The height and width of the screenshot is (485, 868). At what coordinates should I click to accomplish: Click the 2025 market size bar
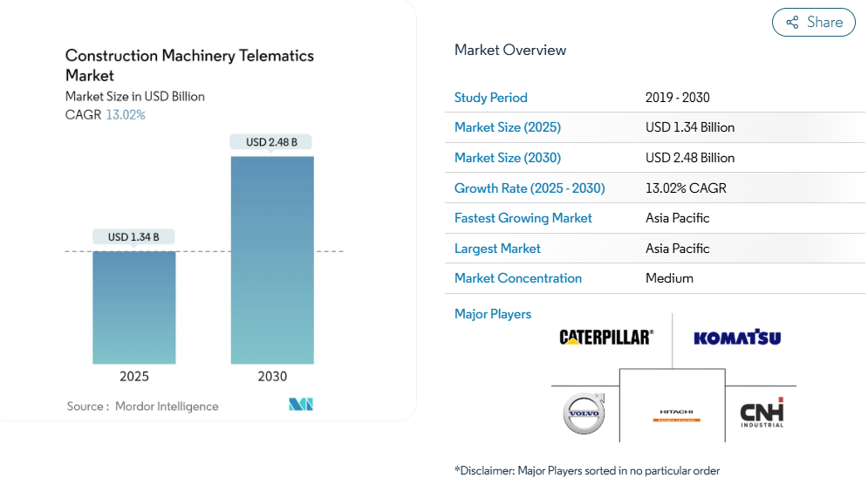134,307
